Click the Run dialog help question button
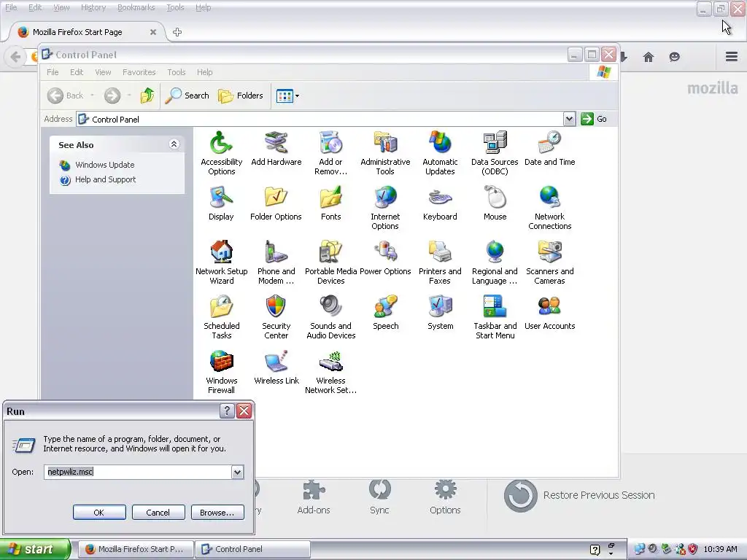This screenshot has width=747, height=560. coord(227,411)
